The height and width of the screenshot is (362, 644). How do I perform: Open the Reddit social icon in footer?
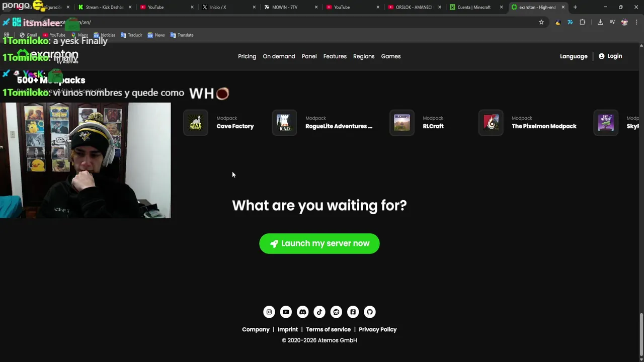[336, 312]
